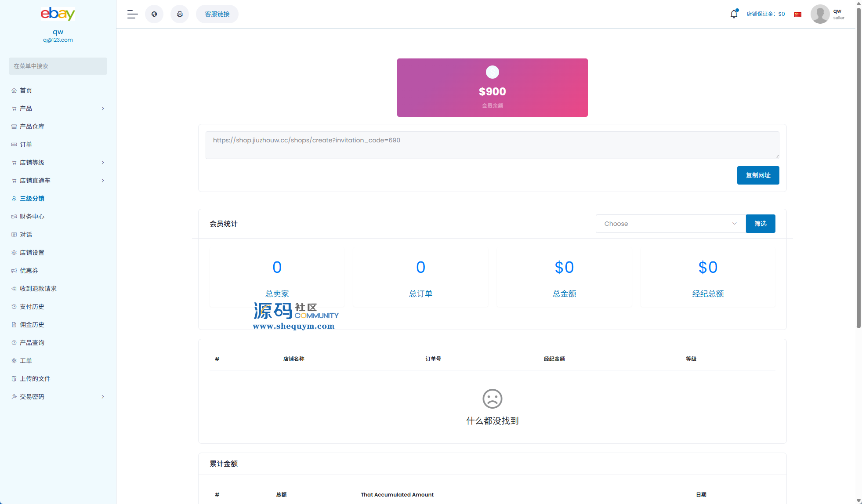Click the Chinese flag language icon
This screenshot has height=504, width=862.
click(x=798, y=15)
